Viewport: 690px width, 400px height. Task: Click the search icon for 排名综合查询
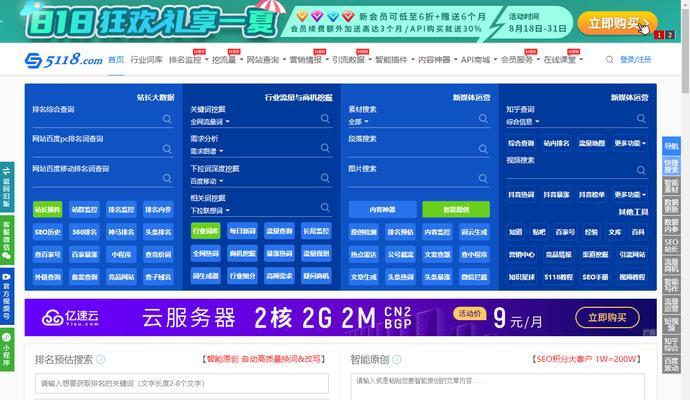point(167,119)
